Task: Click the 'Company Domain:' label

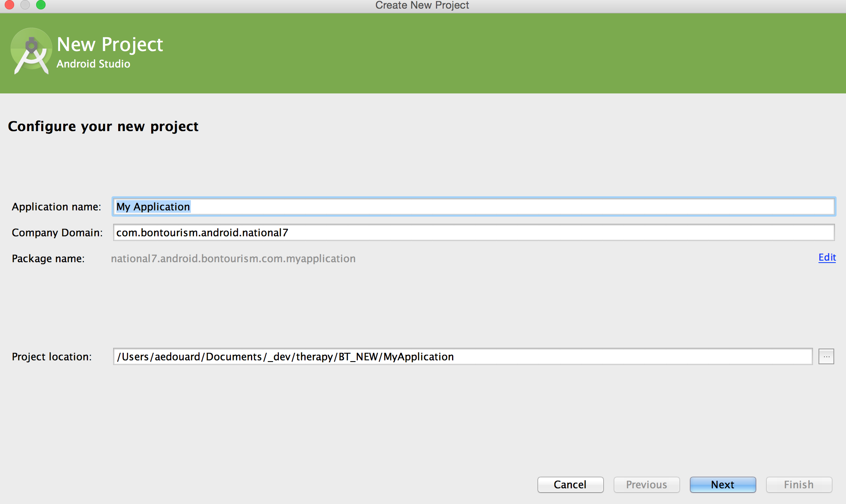Action: (57, 233)
